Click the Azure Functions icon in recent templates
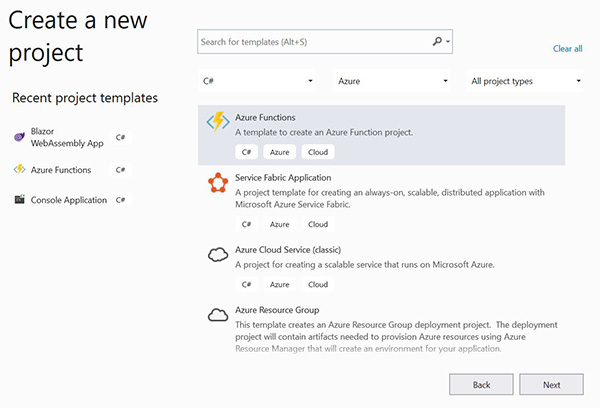 (19, 169)
